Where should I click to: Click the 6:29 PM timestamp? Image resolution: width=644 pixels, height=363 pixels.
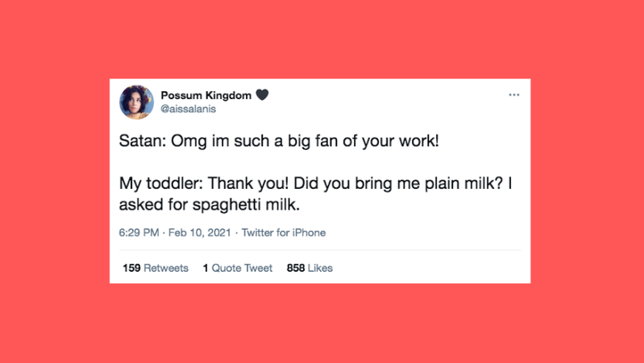141,232
